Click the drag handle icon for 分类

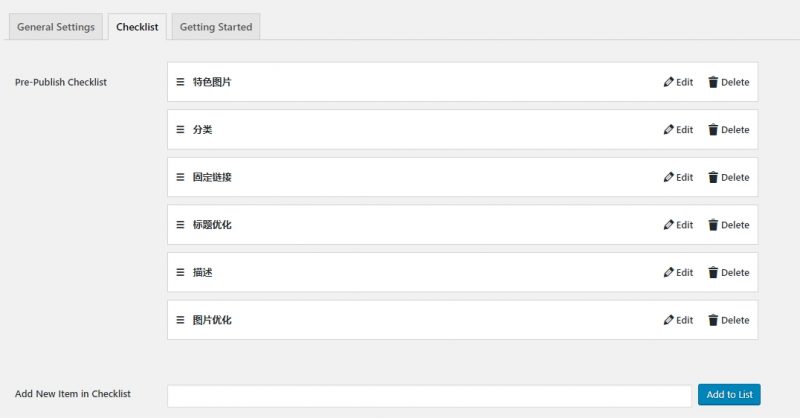pos(180,130)
